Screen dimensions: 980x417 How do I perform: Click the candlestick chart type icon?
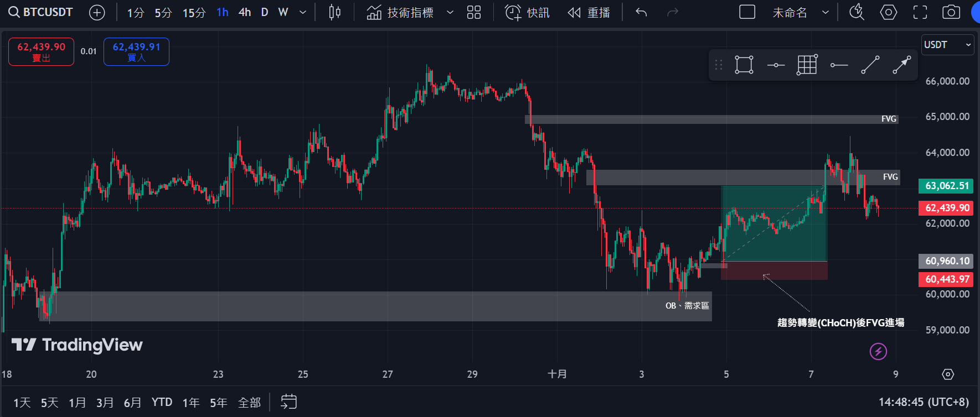(x=334, y=12)
